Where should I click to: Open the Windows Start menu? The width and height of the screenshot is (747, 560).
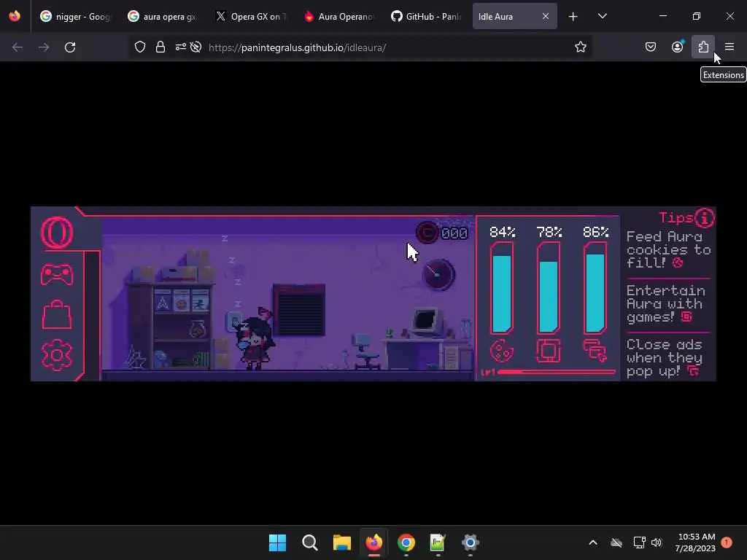pyautogui.click(x=277, y=542)
